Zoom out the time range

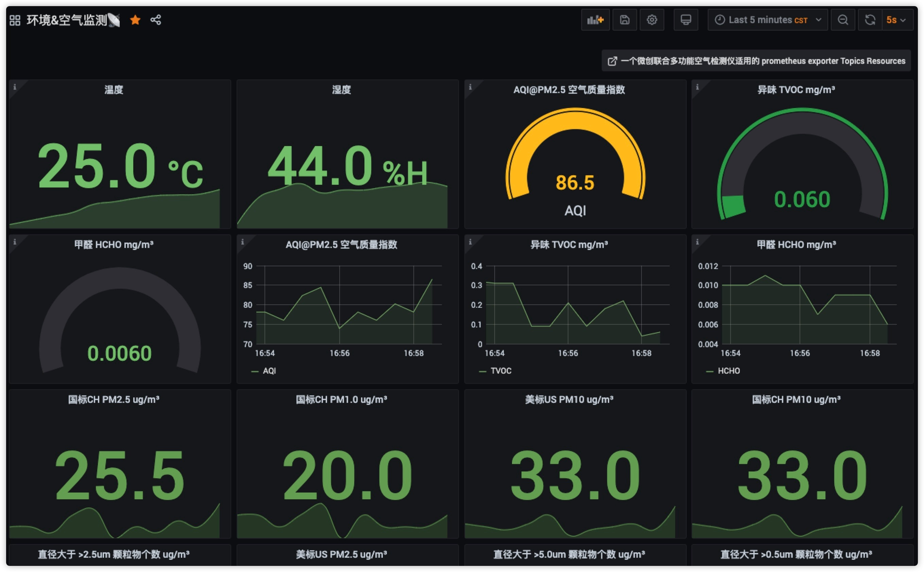coord(843,20)
